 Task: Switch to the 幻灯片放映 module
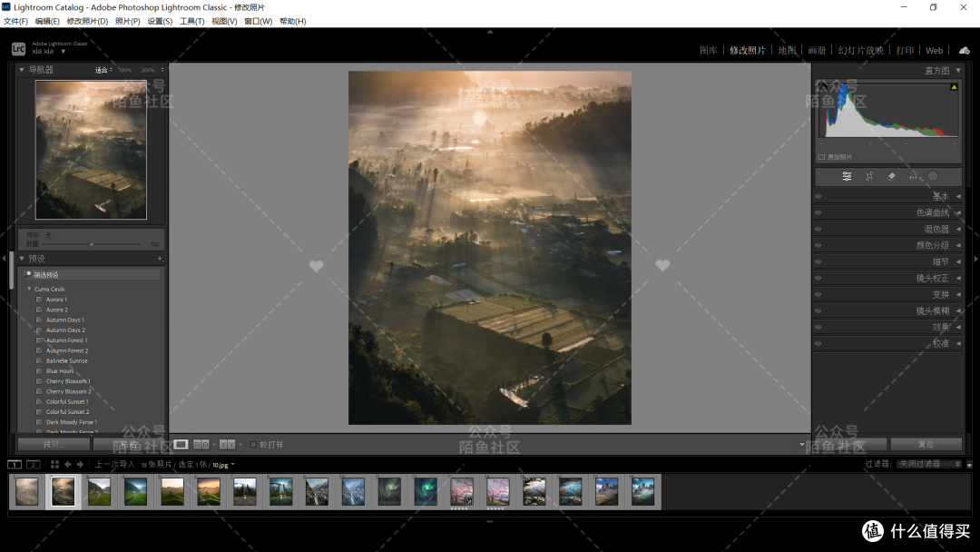(860, 50)
